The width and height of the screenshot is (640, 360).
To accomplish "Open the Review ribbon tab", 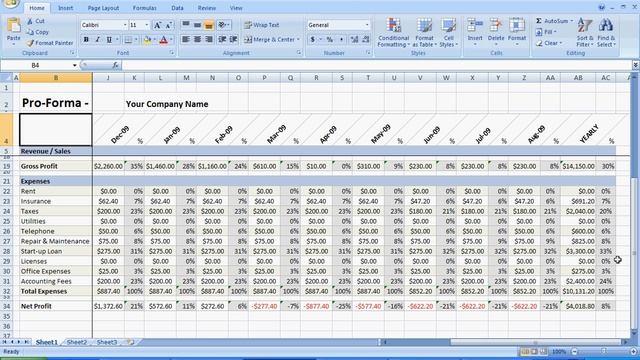I will point(207,8).
